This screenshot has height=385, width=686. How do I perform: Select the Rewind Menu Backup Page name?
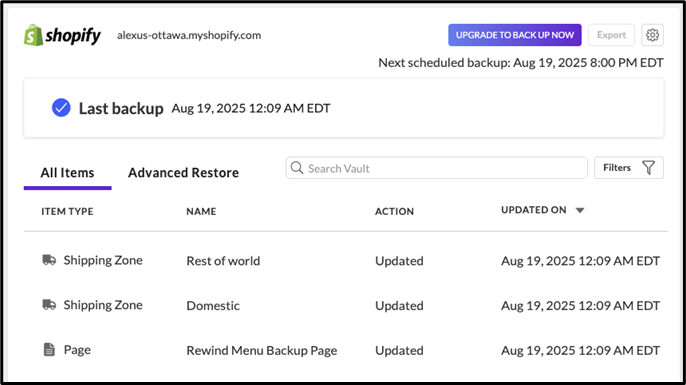click(x=262, y=350)
